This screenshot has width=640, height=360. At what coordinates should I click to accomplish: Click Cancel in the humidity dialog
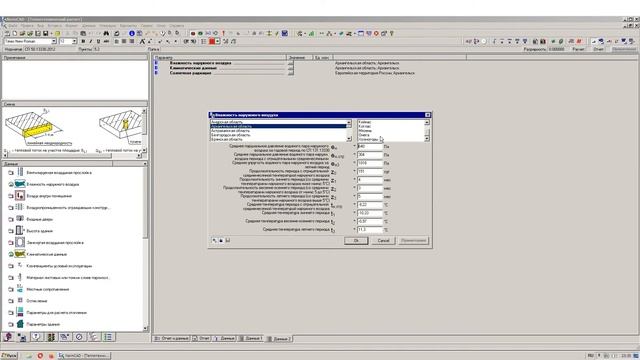click(383, 240)
